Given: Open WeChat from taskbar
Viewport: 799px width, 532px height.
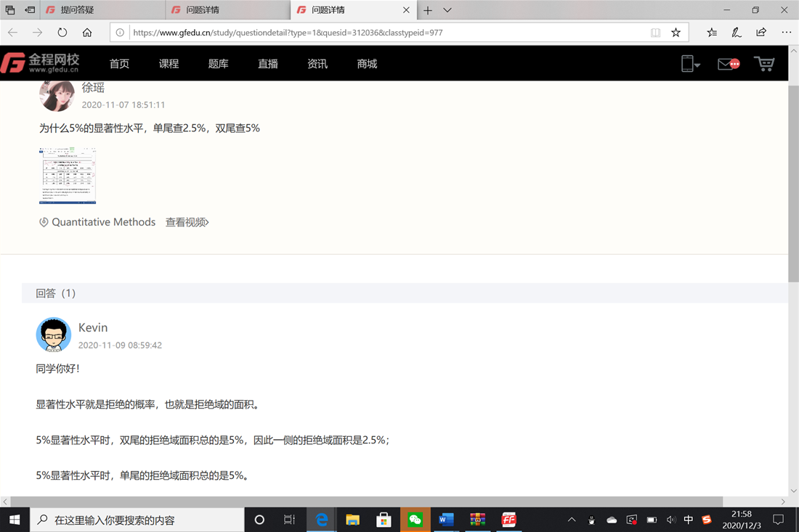Looking at the screenshot, I should point(415,520).
